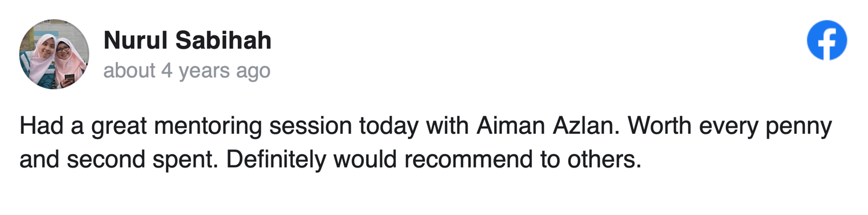Open the "about 4 years ago" timestamp

(187, 71)
